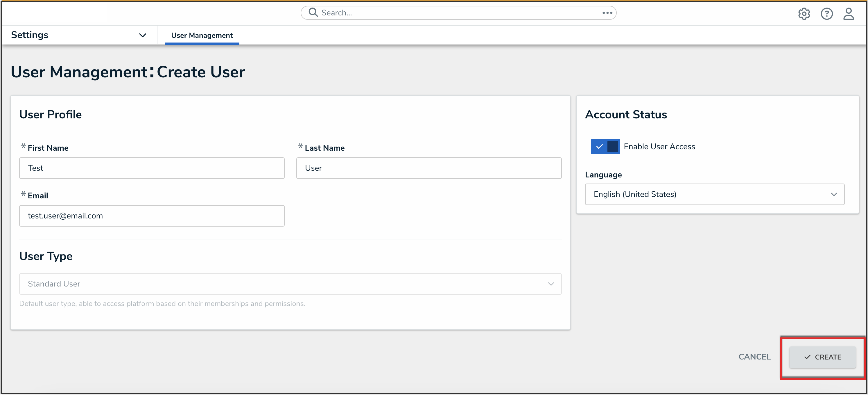The image size is (868, 395).
Task: Click into the First Name field
Action: click(x=152, y=168)
